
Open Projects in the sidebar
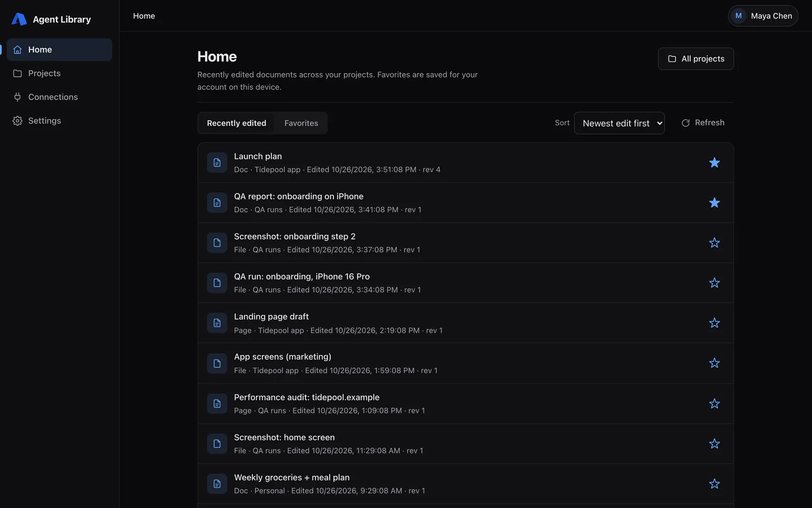(x=59, y=73)
